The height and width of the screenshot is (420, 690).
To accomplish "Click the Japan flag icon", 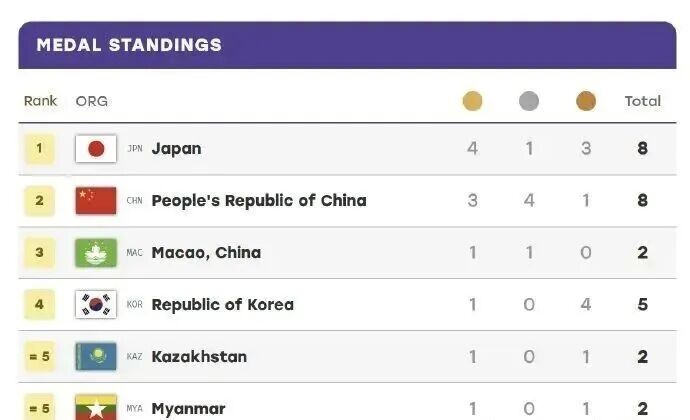I will click(x=96, y=149).
